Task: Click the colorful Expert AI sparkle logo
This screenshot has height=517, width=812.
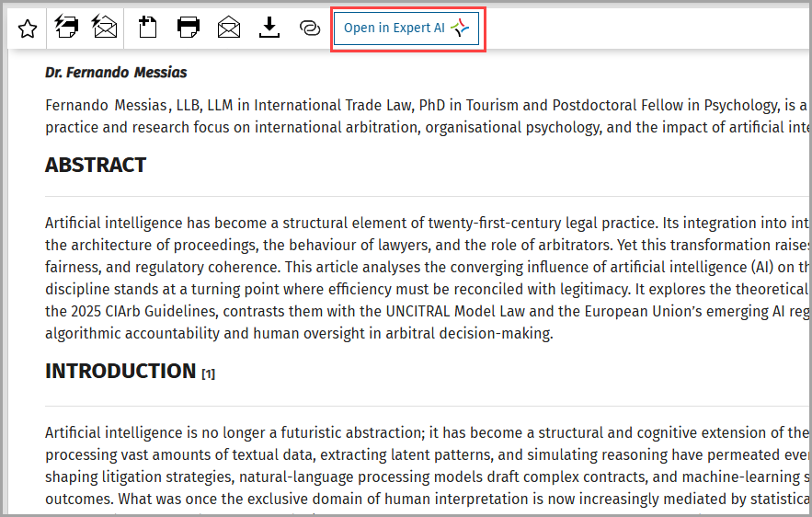Action: [x=460, y=28]
